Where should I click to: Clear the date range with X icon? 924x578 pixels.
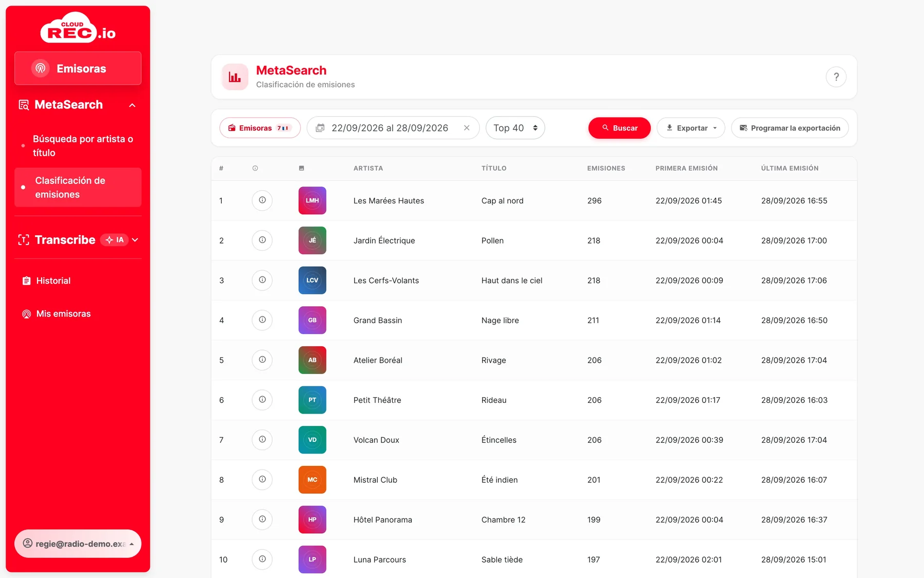[467, 128]
